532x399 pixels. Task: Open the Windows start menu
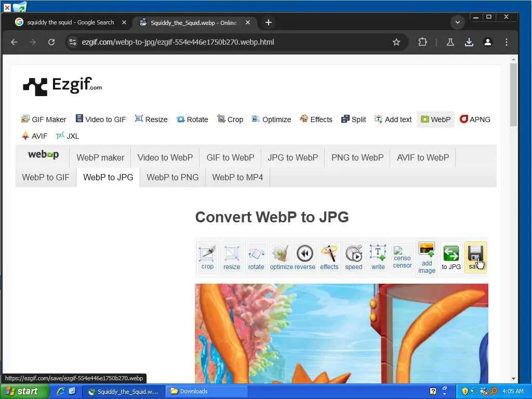(24, 392)
